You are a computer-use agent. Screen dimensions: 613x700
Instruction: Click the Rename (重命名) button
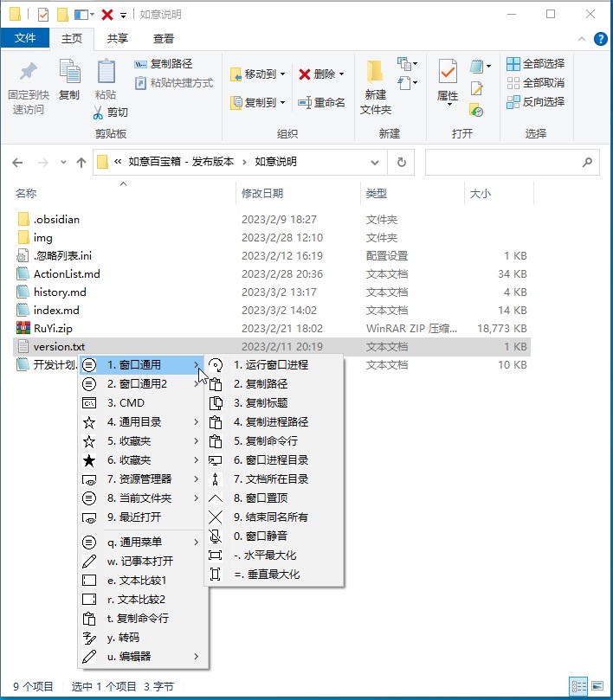(x=322, y=103)
